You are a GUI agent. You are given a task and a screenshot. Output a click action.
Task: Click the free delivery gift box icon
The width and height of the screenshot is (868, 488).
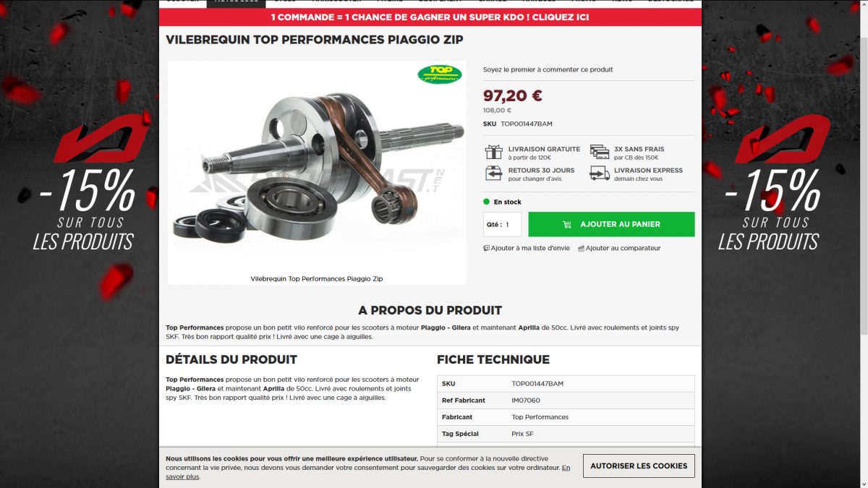[494, 152]
